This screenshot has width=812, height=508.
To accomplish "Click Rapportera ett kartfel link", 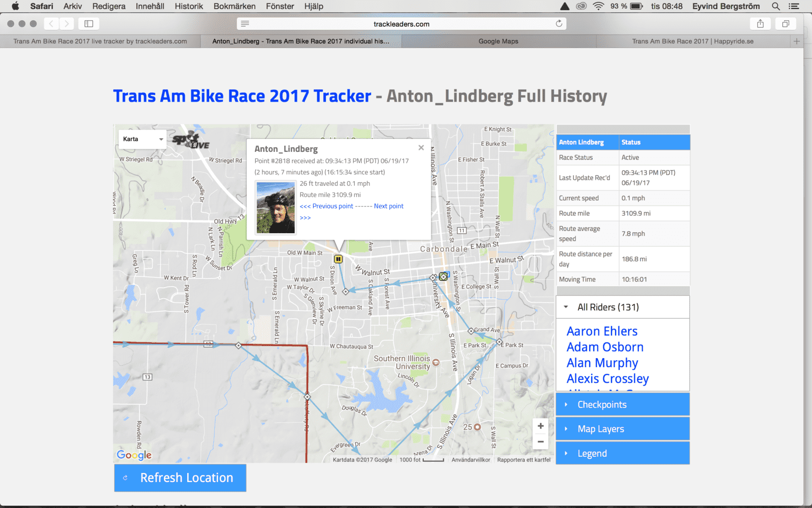I will [x=524, y=460].
